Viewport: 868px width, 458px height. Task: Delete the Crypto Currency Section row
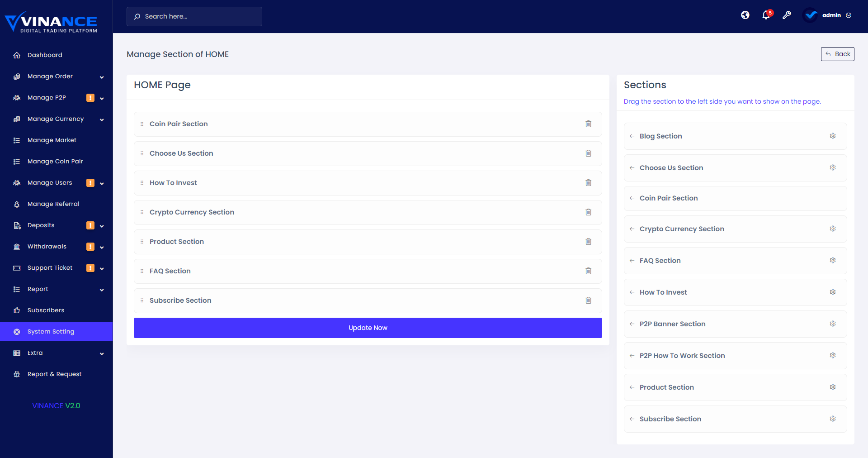click(x=588, y=212)
